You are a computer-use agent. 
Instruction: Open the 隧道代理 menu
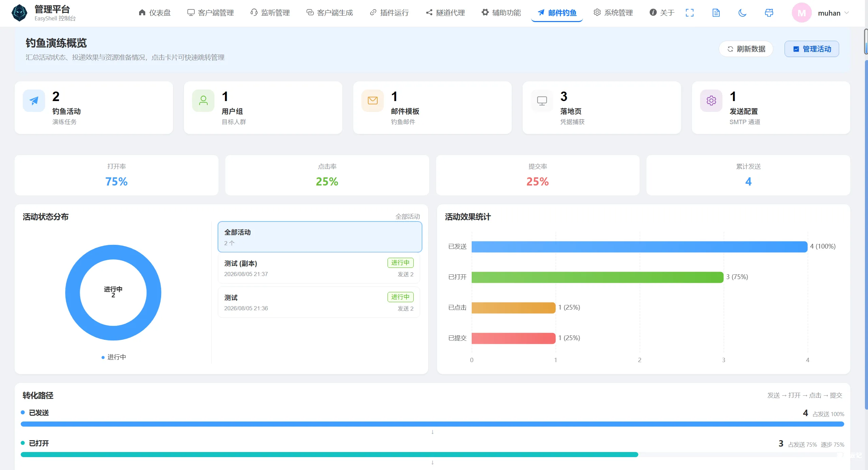445,13
